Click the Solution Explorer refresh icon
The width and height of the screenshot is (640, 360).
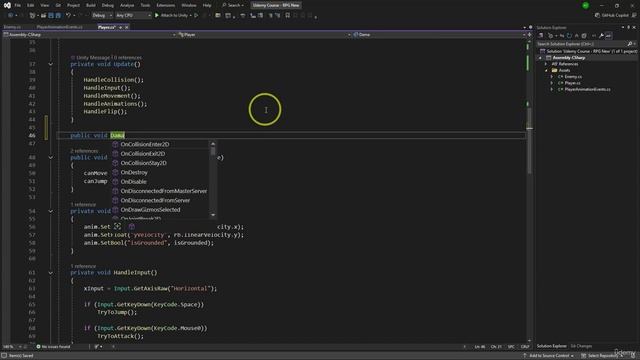pyautogui.click(x=569, y=36)
